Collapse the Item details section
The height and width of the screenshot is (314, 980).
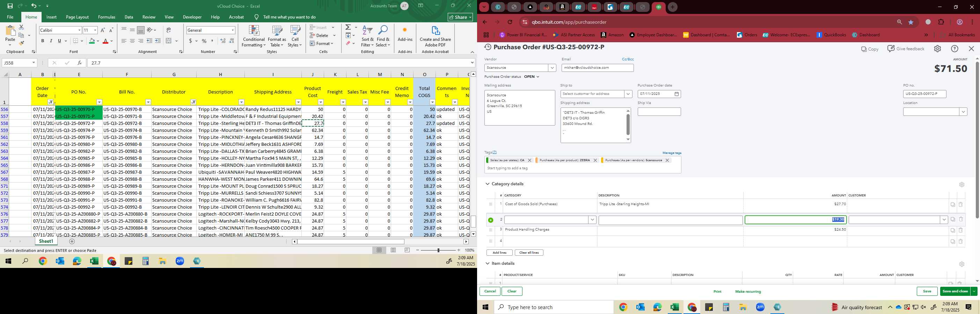click(x=487, y=263)
